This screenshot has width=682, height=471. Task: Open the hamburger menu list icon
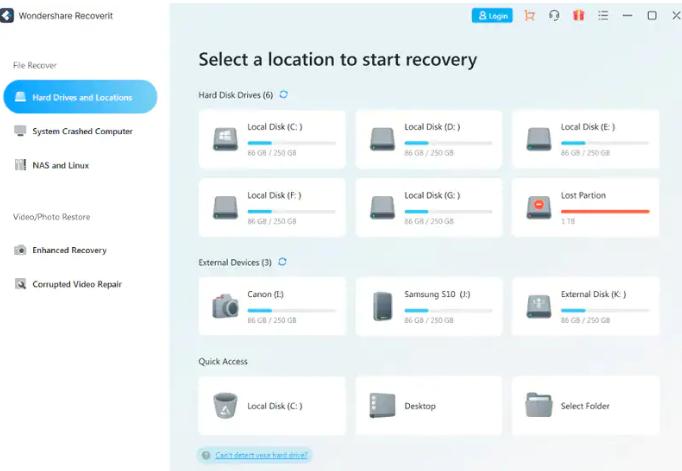pos(602,16)
